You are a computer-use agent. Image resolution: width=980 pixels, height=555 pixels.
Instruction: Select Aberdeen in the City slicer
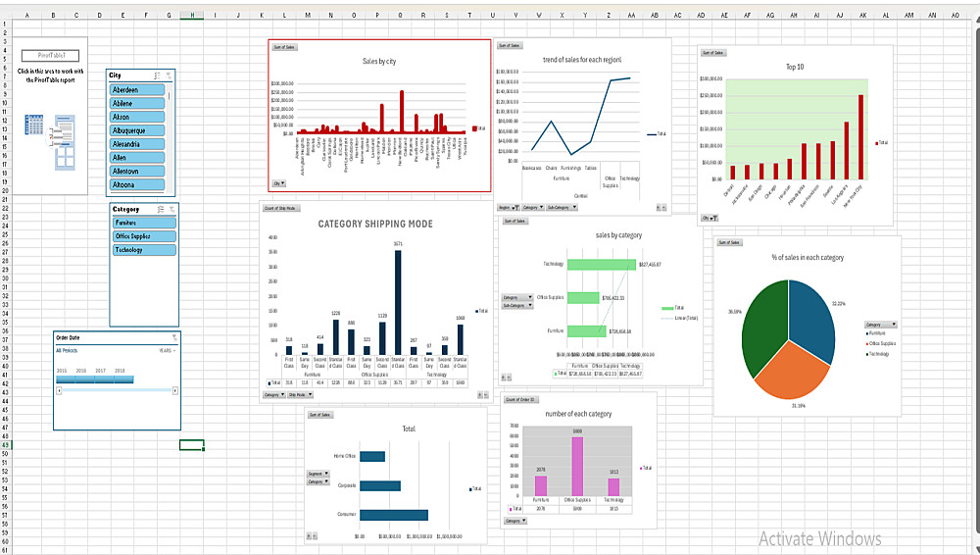[137, 90]
